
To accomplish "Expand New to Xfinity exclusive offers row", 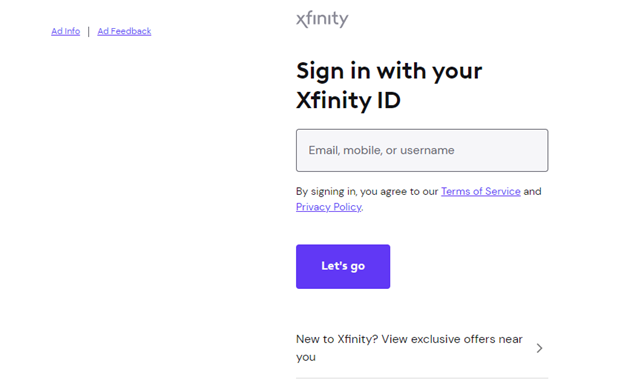I will coord(422,348).
